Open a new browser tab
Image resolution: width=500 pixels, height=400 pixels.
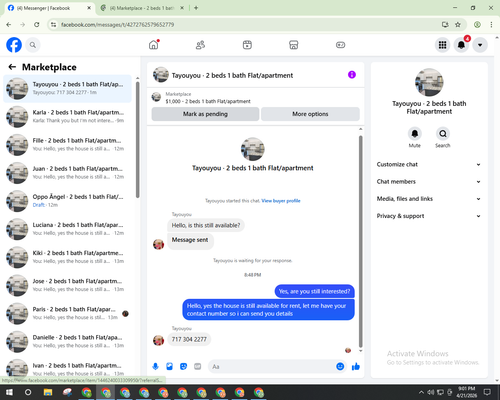196,8
